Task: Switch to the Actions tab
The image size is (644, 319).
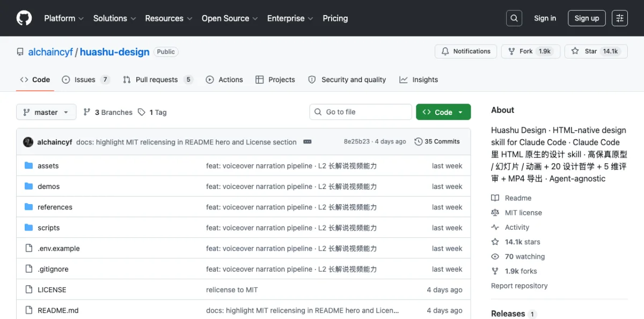Action: (x=224, y=79)
